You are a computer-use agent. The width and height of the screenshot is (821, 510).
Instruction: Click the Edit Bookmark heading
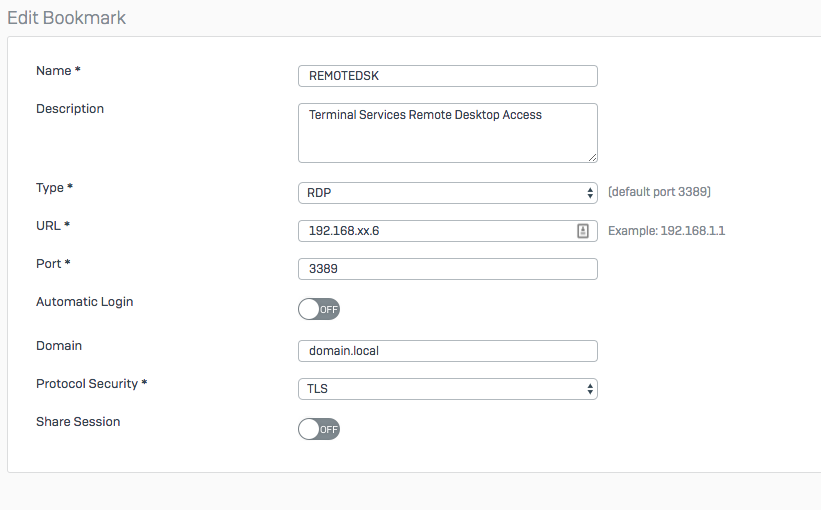click(x=67, y=18)
